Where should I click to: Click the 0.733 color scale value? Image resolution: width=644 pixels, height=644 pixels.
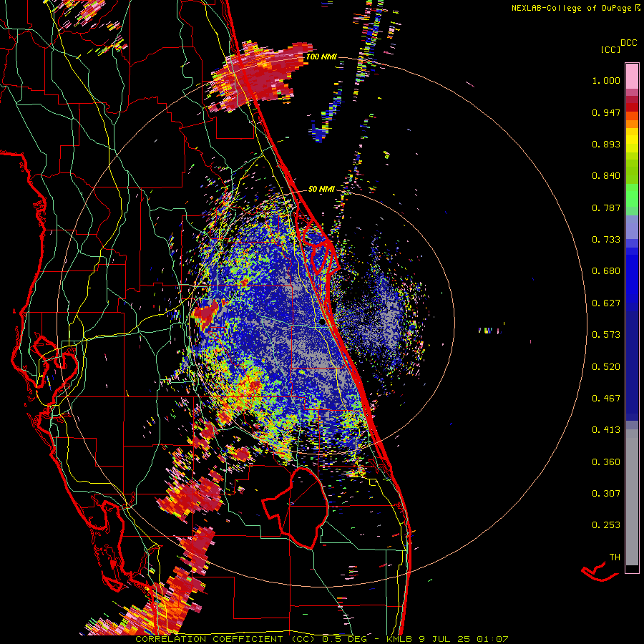(x=606, y=240)
